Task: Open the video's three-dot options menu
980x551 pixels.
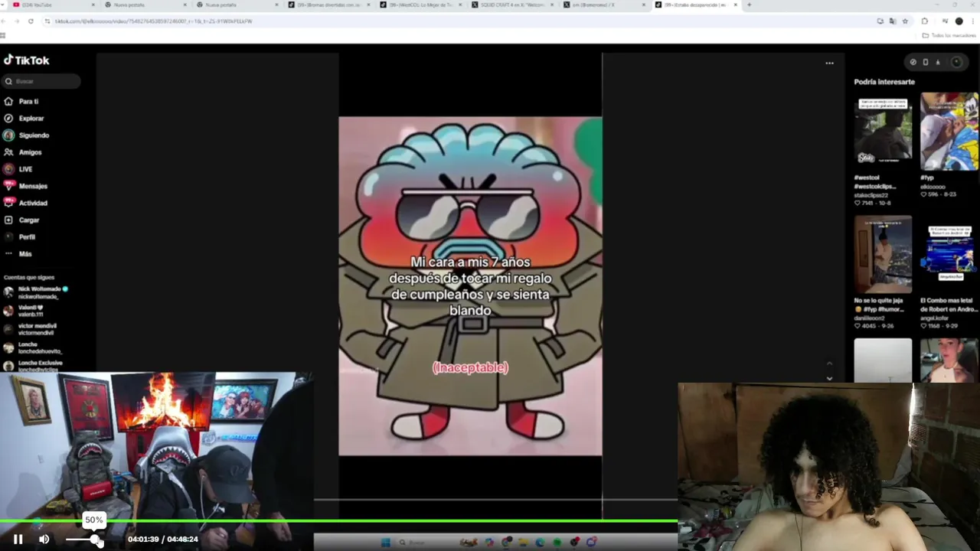Action: [829, 64]
